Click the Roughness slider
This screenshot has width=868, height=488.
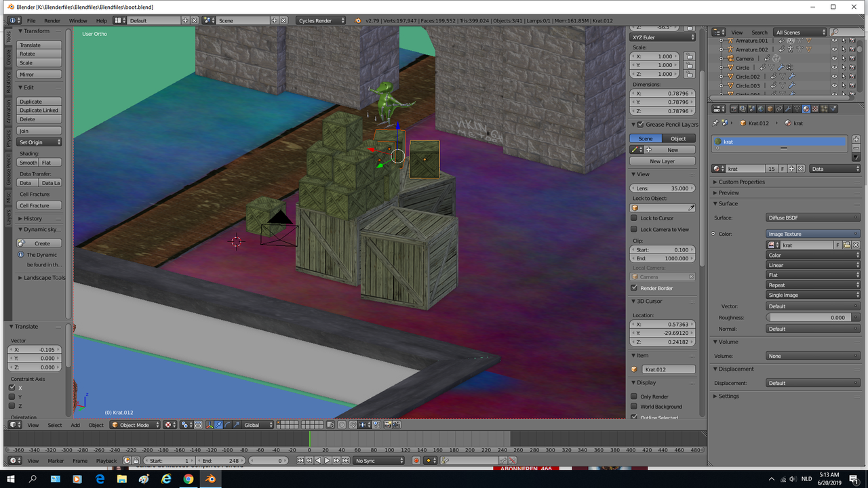coord(813,317)
